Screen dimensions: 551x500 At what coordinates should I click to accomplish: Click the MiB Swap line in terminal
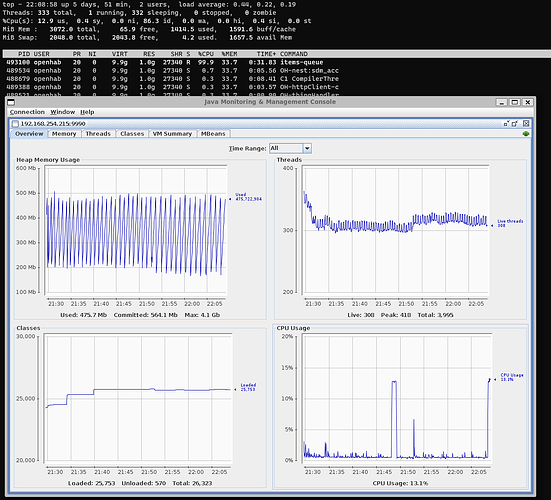click(x=147, y=38)
